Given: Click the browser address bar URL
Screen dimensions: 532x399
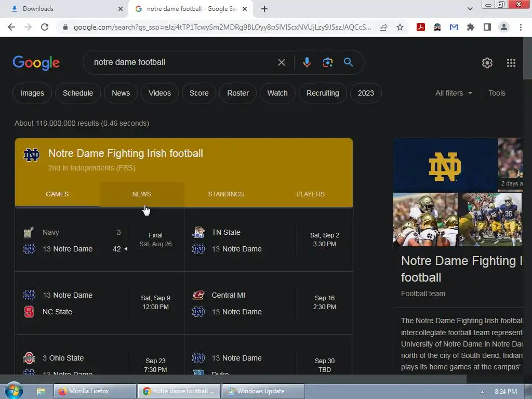Looking at the screenshot, I should [x=222, y=27].
